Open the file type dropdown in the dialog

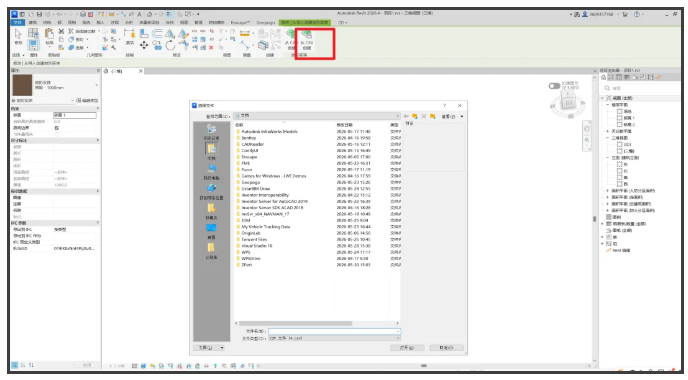click(x=334, y=338)
